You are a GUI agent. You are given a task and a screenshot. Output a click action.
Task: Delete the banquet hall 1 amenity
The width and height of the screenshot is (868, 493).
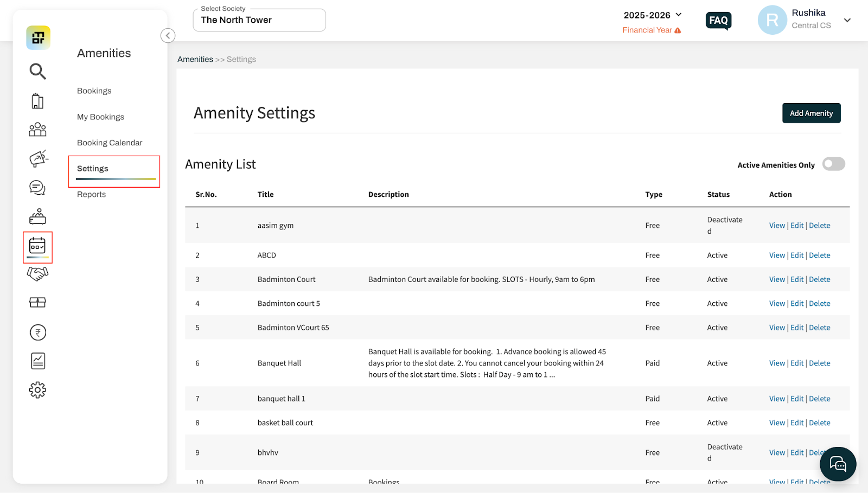pyautogui.click(x=820, y=399)
